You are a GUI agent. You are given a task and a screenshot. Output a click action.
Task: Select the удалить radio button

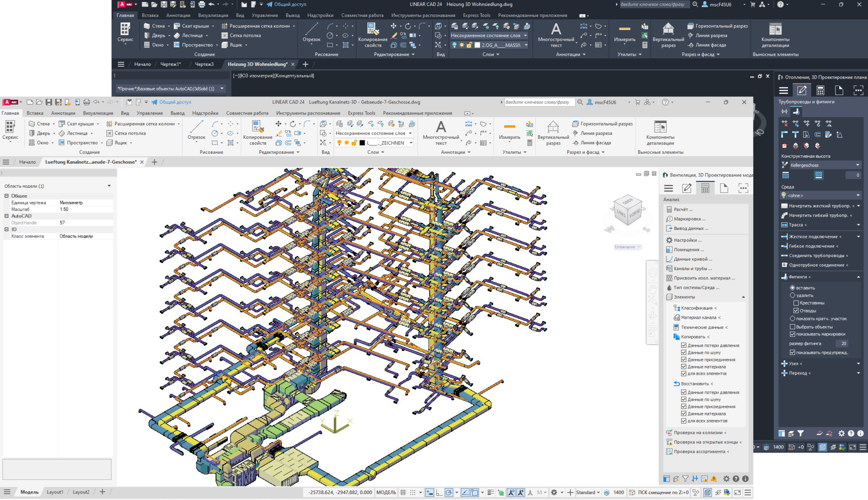(793, 295)
